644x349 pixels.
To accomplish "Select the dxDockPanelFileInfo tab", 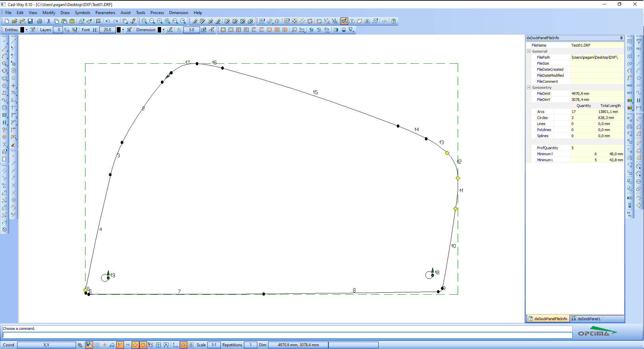I will (548, 319).
